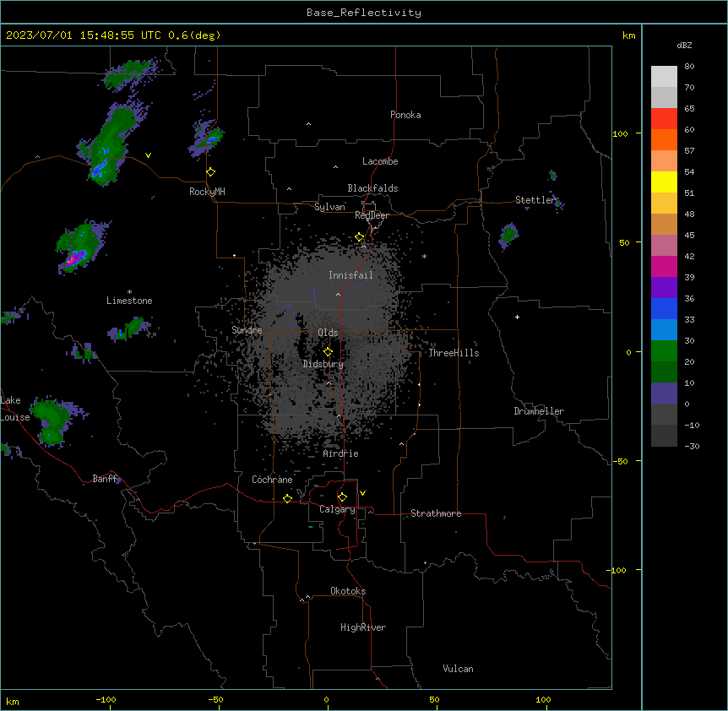Click the dBZ legend heading

point(684,45)
